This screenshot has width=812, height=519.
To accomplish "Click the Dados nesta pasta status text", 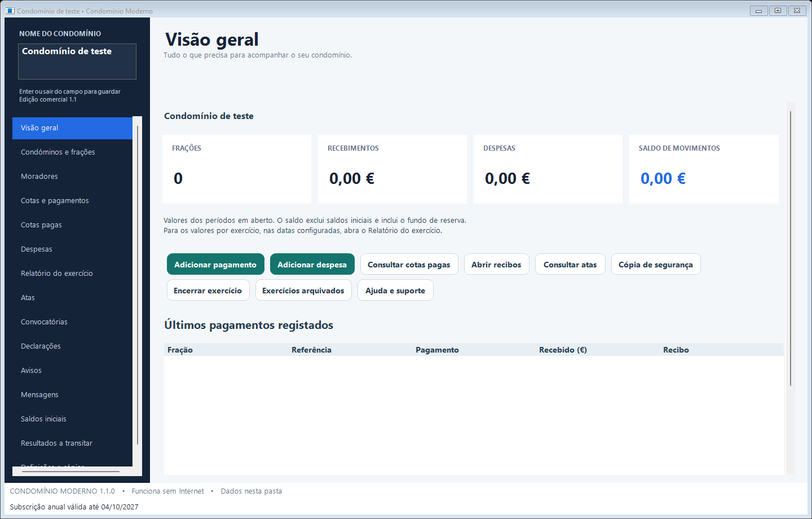I will click(251, 491).
